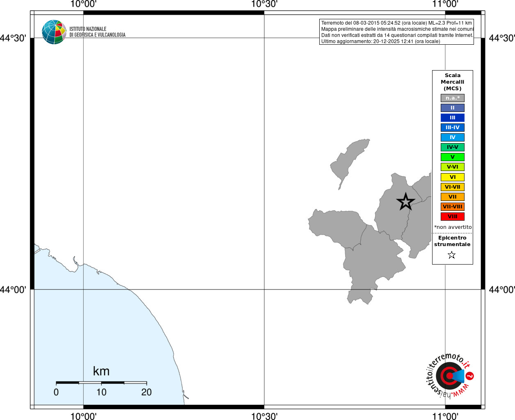Select the III-IV intensity swatch
The height and width of the screenshot is (420, 515).
(x=453, y=128)
